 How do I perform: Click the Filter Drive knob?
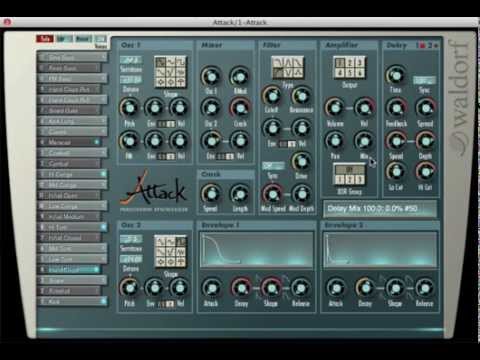tap(301, 161)
